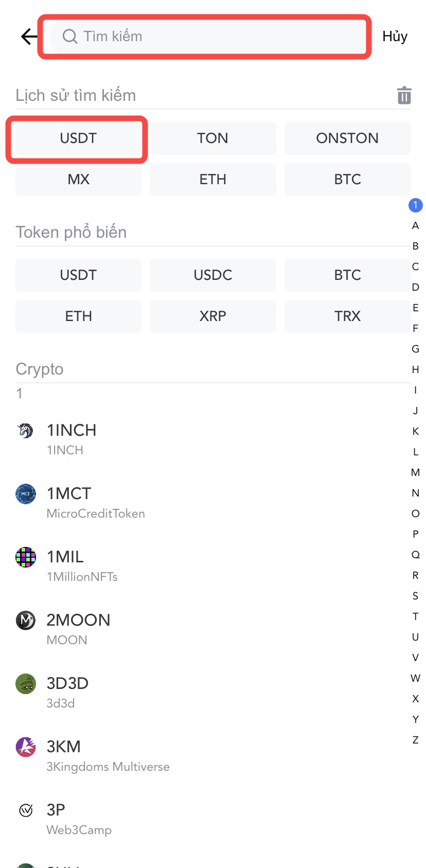Jump to letter T in index
The image size is (426, 868).
[415, 616]
